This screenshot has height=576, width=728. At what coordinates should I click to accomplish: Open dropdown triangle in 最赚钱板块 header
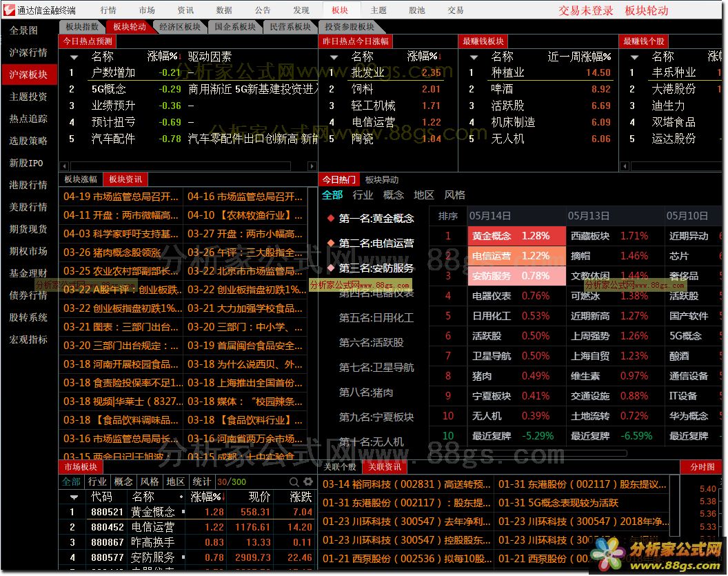click(473, 57)
